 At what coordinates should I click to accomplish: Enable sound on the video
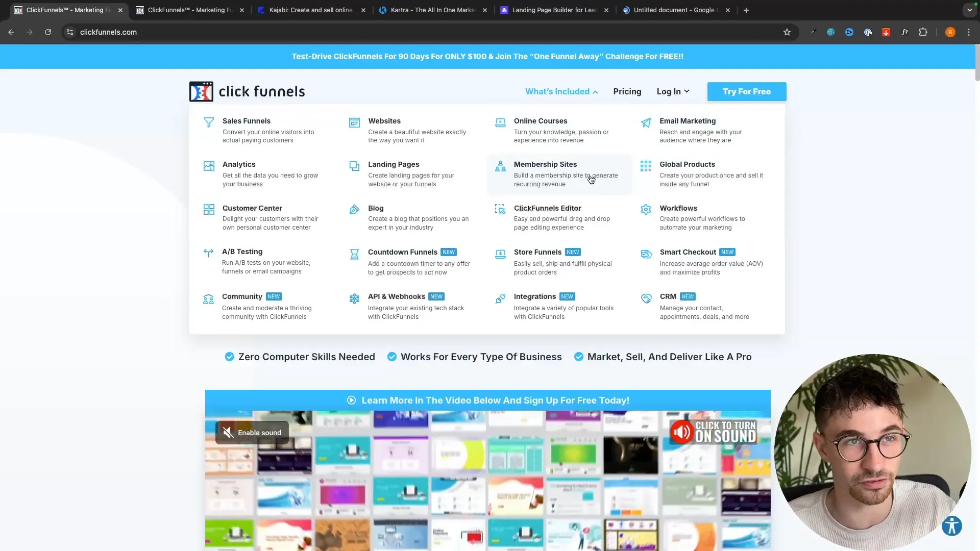[253, 432]
